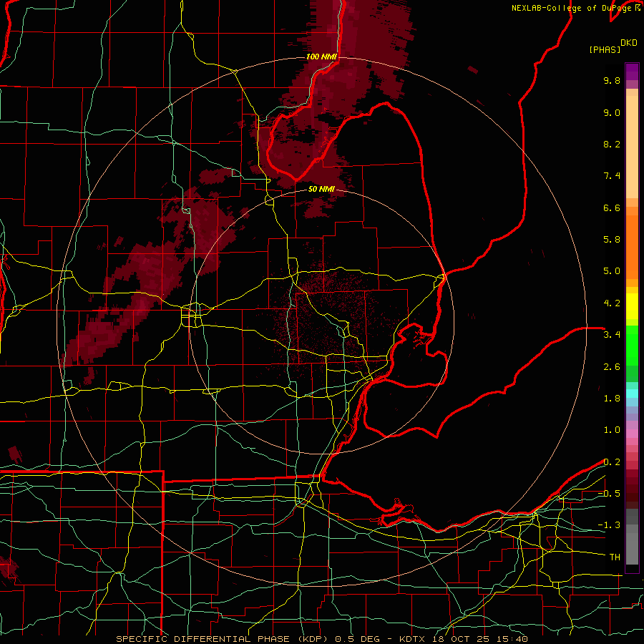Click the 2.6 legend value
644x644 pixels.
[612, 367]
